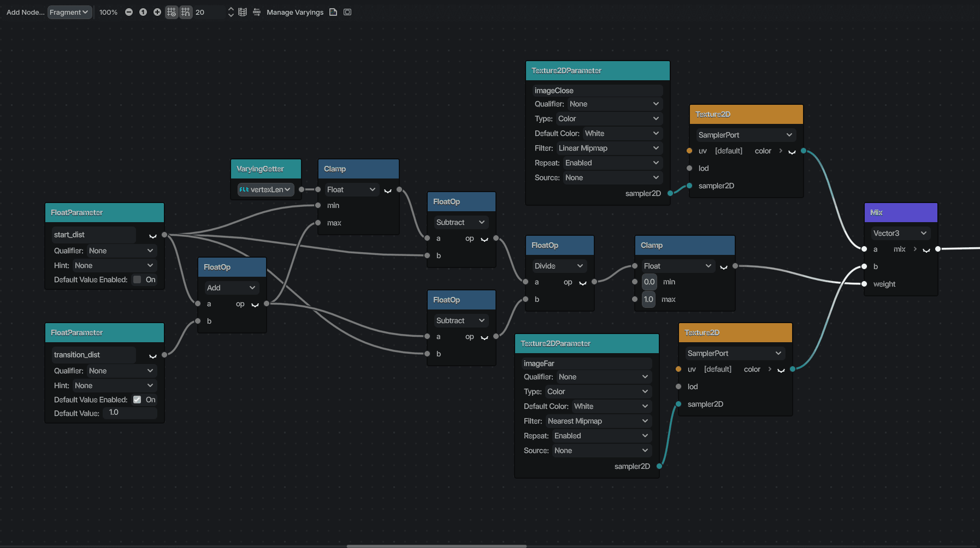
Task: Click Default Value field 1.0 of transition_dist
Action: tap(131, 413)
